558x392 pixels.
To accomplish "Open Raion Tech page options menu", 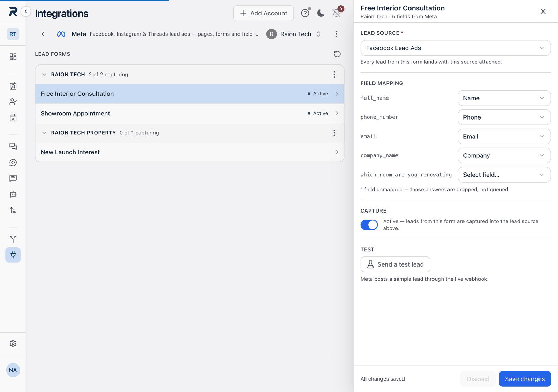I will (x=334, y=74).
